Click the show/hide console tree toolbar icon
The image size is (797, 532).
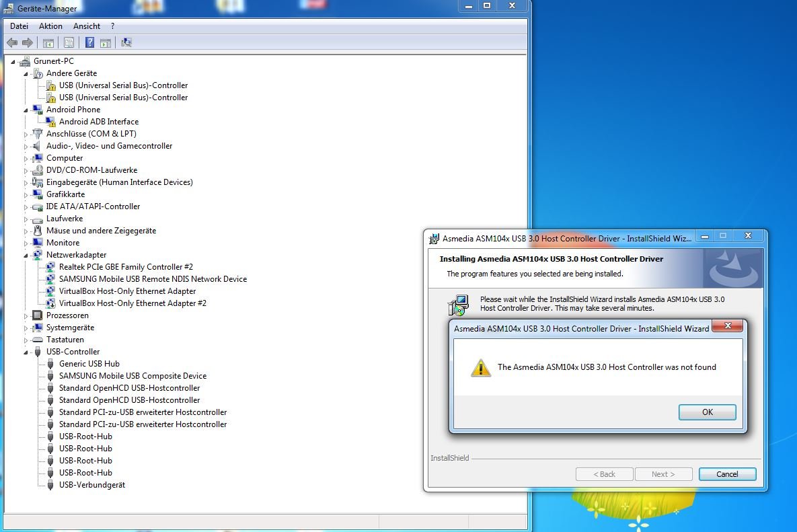coord(48,42)
